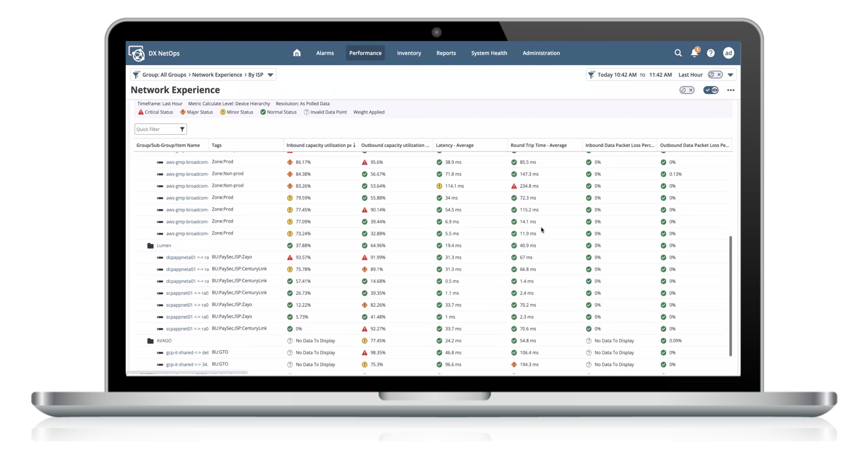868x455 pixels.
Task: Open the Alarms menu
Action: 325,53
